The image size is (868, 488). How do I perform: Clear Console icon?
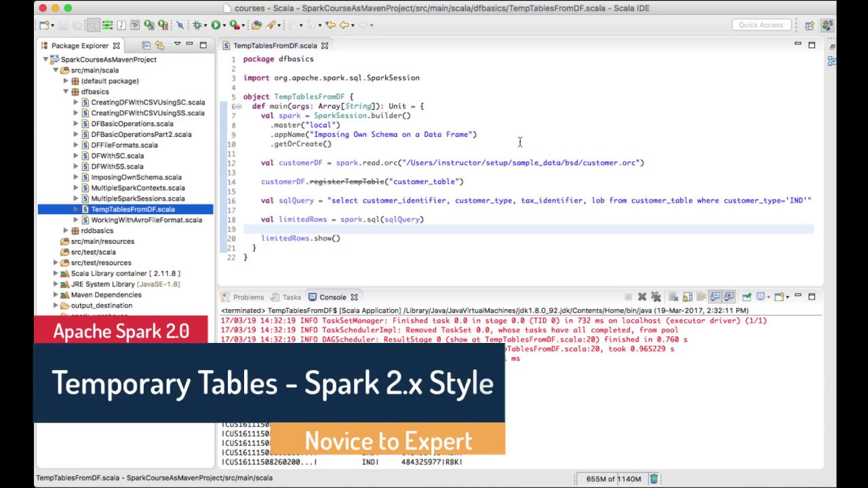[x=673, y=297]
